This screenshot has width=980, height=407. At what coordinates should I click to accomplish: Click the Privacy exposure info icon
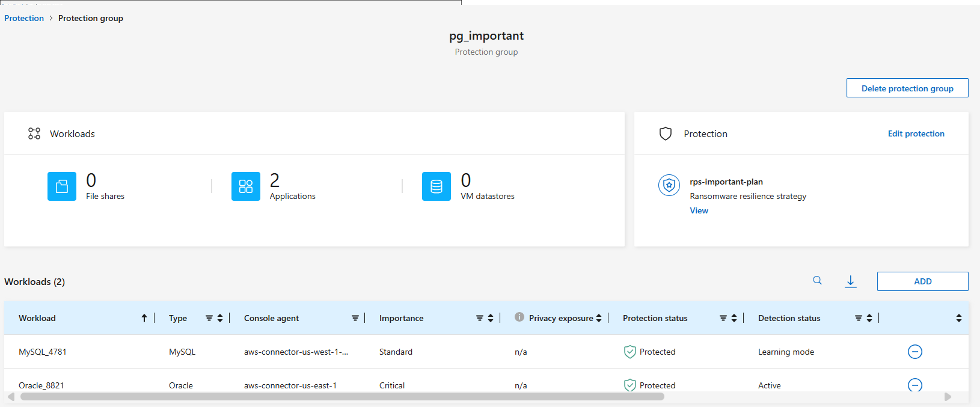(519, 317)
